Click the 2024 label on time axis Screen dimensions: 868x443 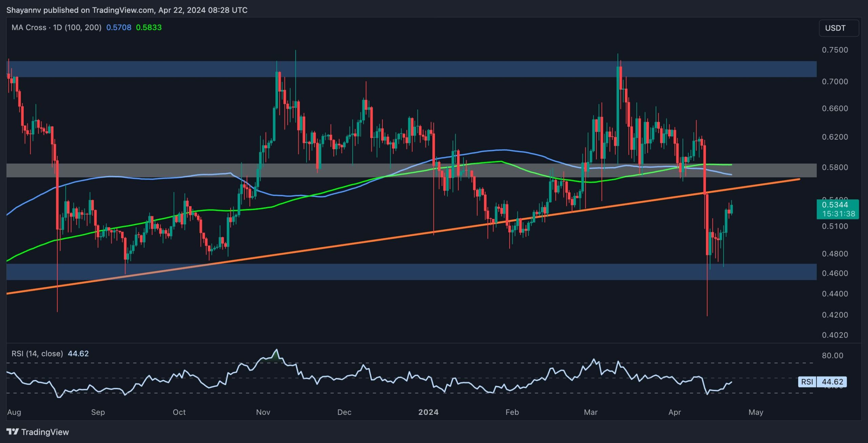click(x=428, y=412)
